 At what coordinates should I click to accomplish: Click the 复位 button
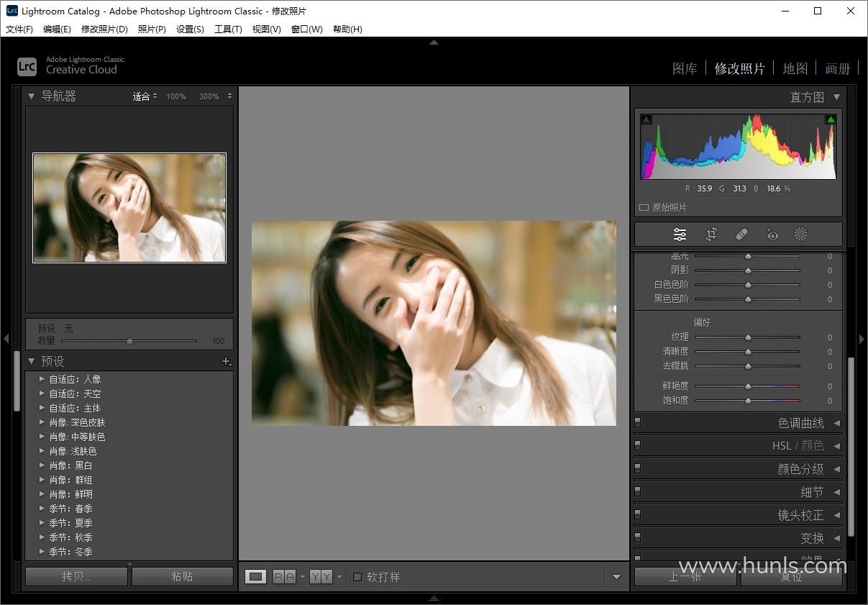click(791, 576)
